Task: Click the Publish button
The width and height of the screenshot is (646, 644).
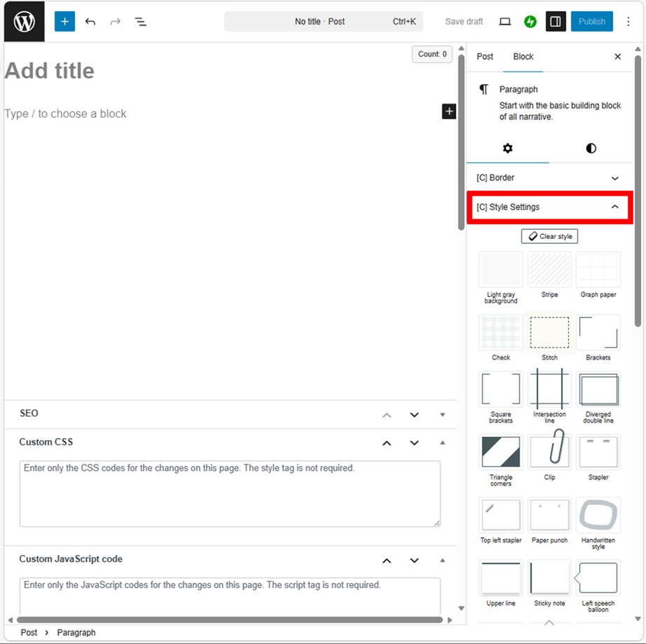Action: click(591, 22)
